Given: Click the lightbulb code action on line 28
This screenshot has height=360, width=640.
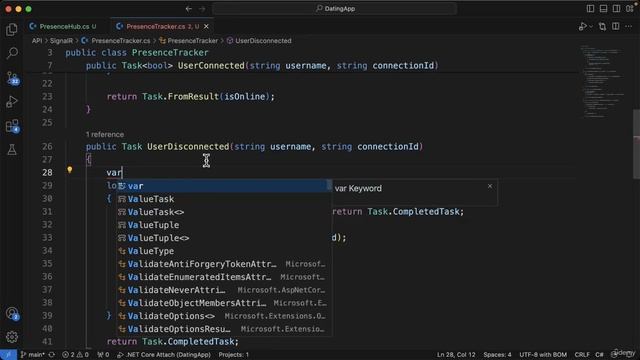Looking at the screenshot, I should point(70,169).
